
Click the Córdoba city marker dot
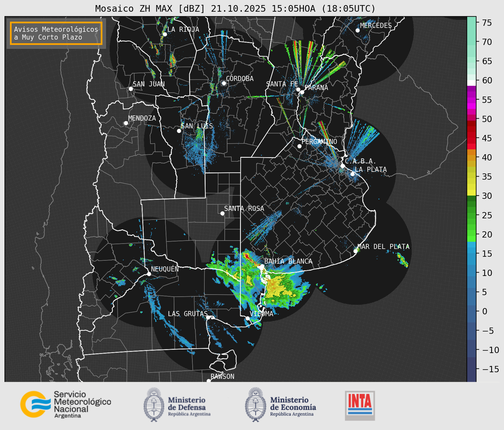224,83
